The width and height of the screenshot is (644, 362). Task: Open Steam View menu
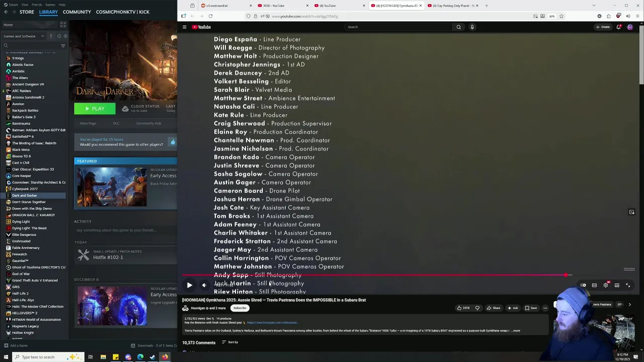[25, 5]
